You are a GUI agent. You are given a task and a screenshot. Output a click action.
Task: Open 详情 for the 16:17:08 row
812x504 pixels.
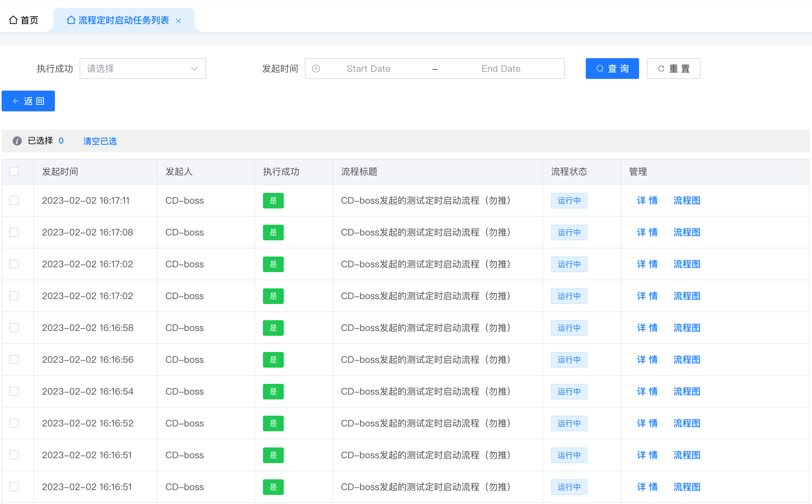[x=647, y=232]
